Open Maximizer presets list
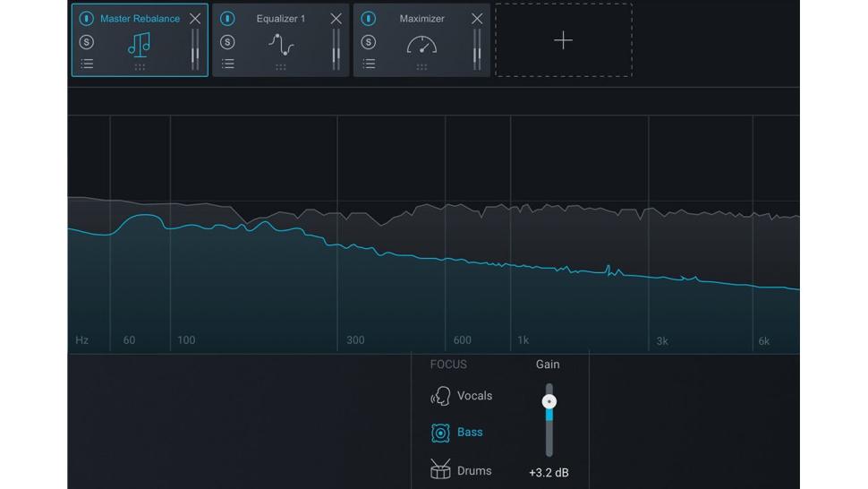 click(369, 64)
